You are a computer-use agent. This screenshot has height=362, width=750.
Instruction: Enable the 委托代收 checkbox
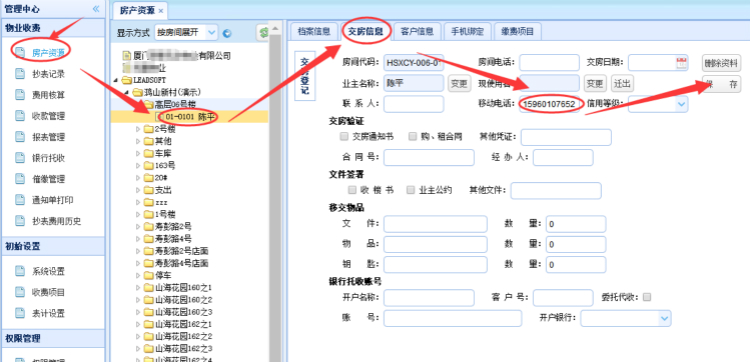click(647, 297)
